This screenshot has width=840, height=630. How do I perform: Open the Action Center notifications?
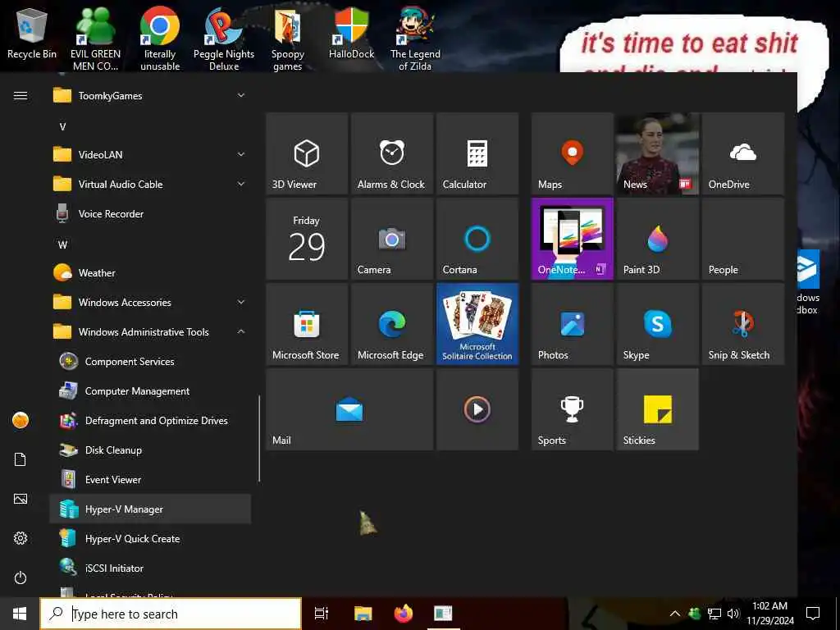(x=813, y=614)
